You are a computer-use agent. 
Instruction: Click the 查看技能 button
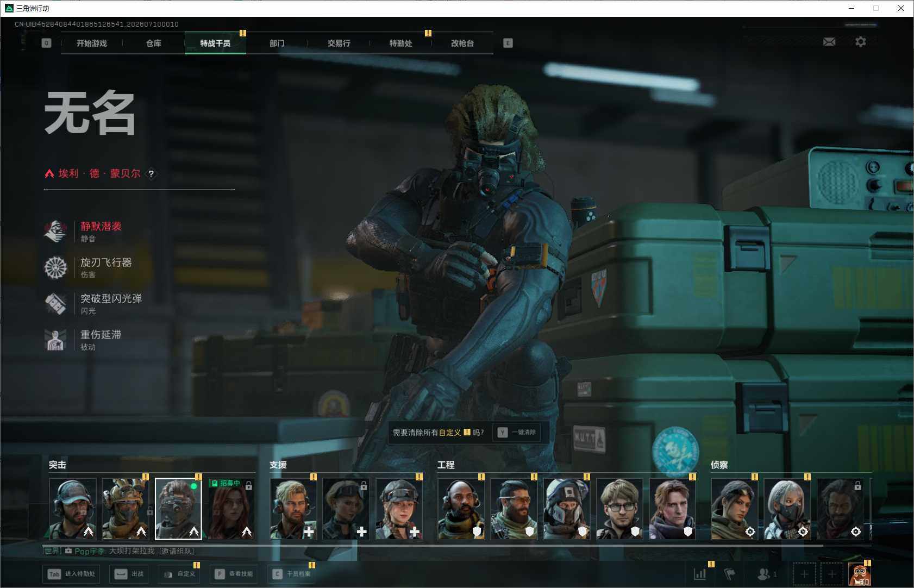(234, 574)
